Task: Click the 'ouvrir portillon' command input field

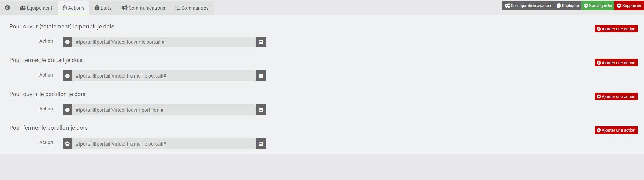Action: 164,110
